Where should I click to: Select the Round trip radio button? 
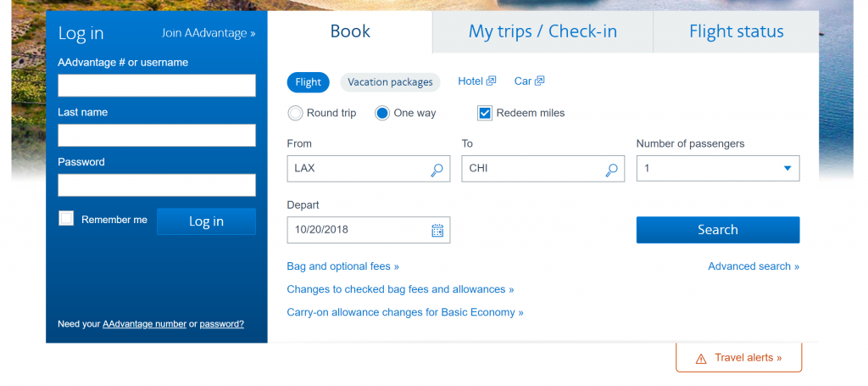click(x=296, y=114)
